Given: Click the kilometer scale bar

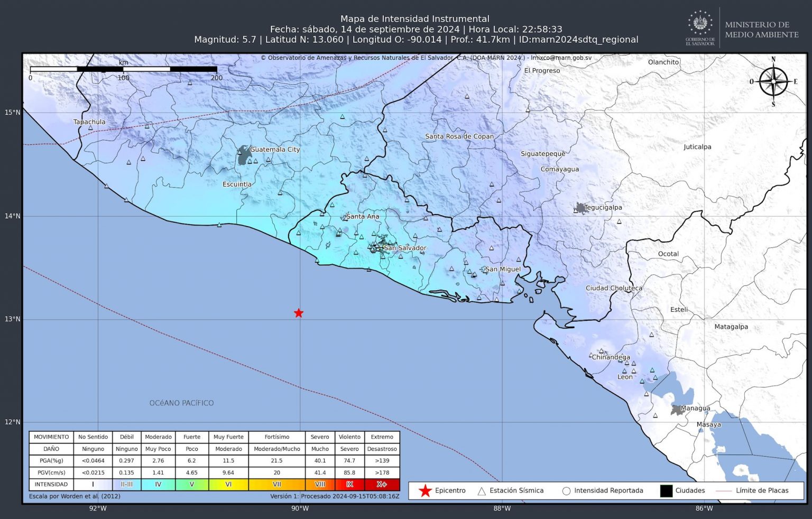Looking at the screenshot, I should pyautogui.click(x=123, y=69).
